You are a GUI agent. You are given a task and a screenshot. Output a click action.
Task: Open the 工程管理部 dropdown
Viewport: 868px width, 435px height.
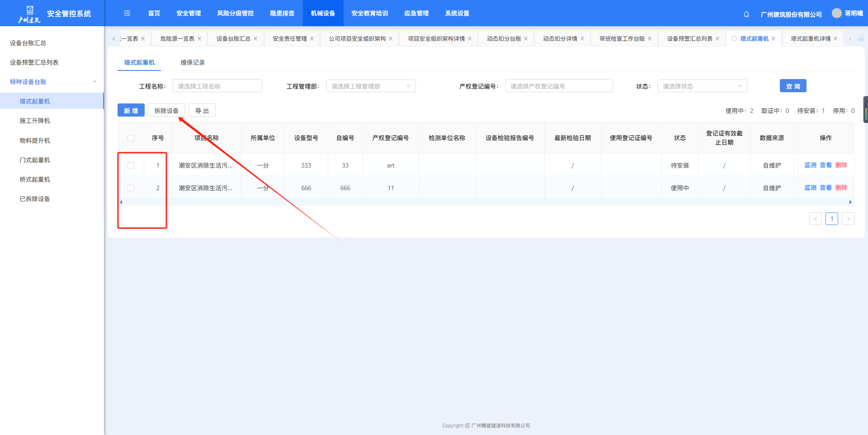pyautogui.click(x=371, y=86)
